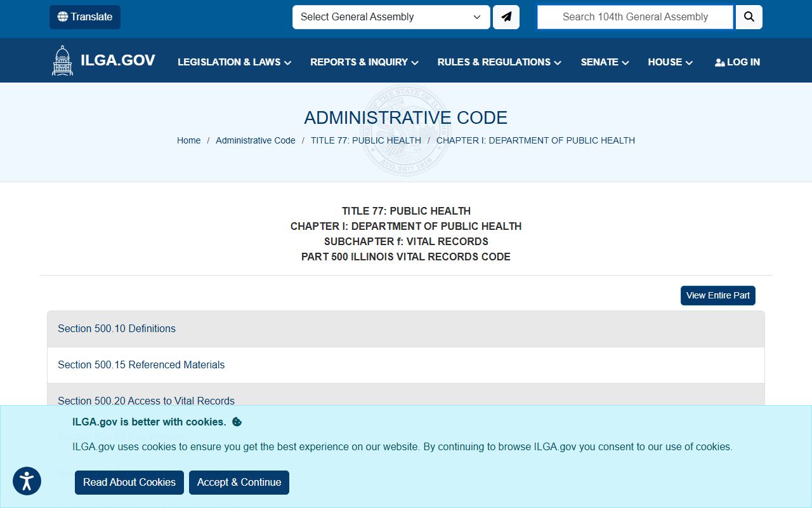Expand the Reports & Inquiry menu
Image resolution: width=812 pixels, height=508 pixels.
pyautogui.click(x=364, y=62)
